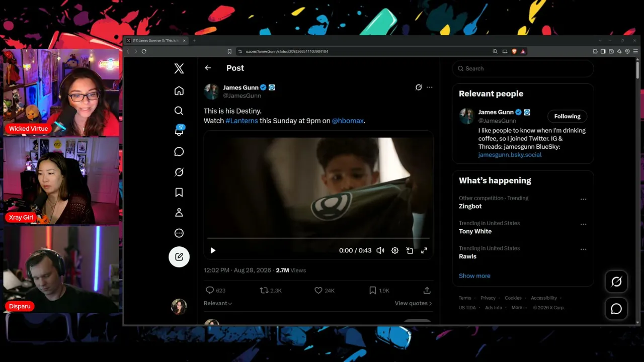Open the Relevant replies sort dropdown
Viewport: 644px width, 362px height.
tap(218, 303)
